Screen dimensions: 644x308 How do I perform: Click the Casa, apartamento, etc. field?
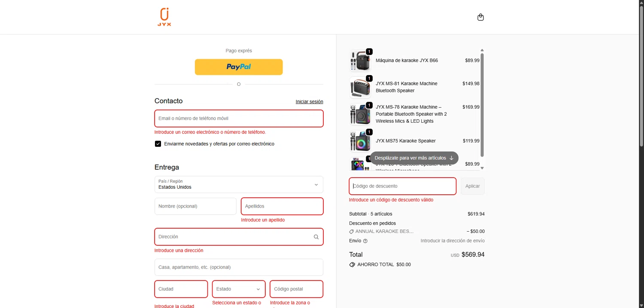[239, 267]
